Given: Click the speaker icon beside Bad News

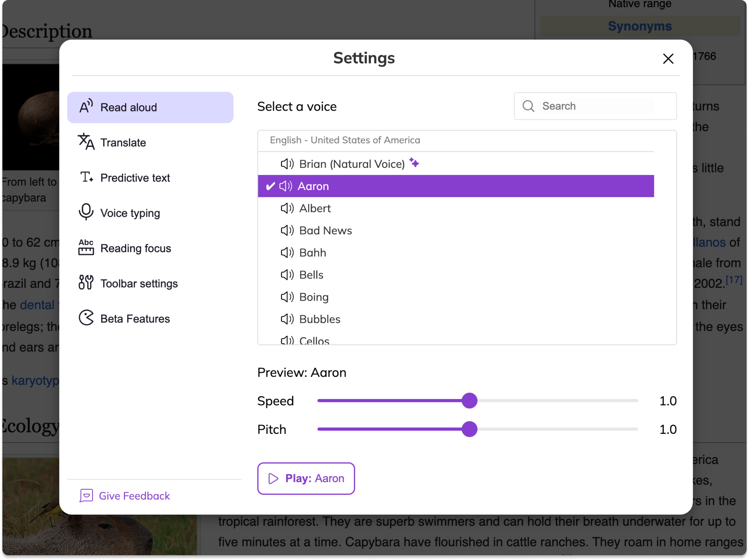Looking at the screenshot, I should pyautogui.click(x=287, y=230).
